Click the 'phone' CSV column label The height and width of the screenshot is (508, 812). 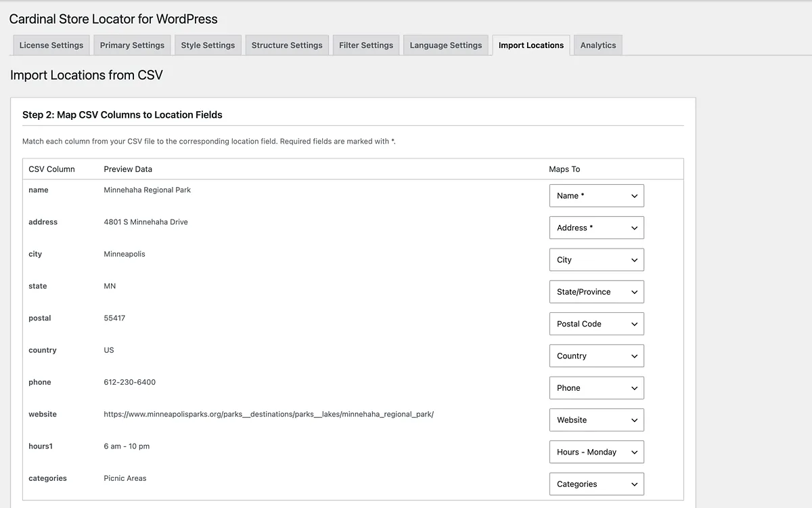click(x=40, y=382)
